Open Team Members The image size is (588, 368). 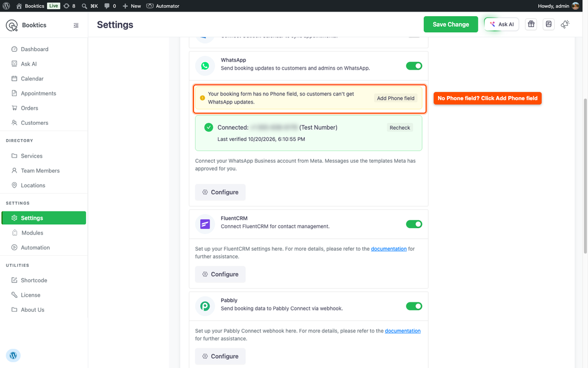pos(40,170)
